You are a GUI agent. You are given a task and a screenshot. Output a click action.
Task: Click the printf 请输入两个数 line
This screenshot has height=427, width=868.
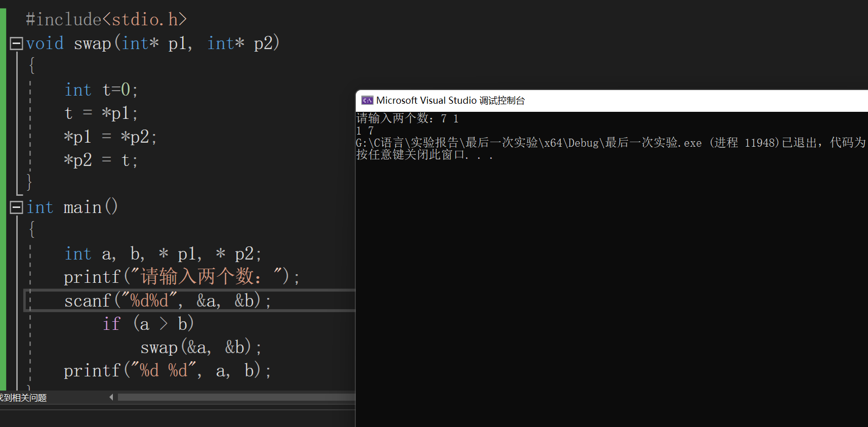click(x=182, y=277)
